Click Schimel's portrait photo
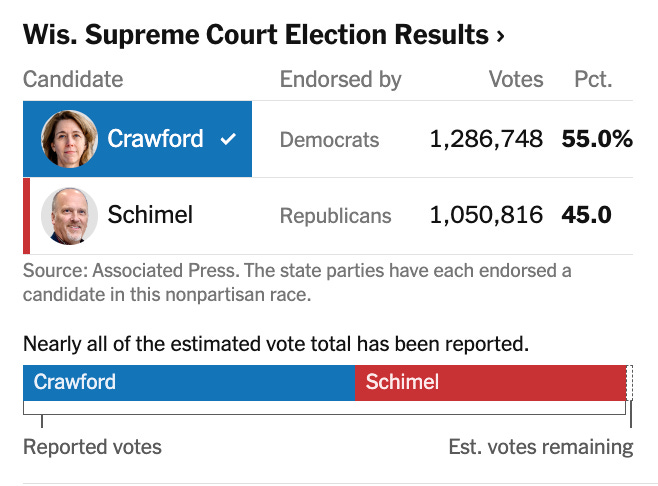Viewport: 658px width, 486px height. (x=69, y=215)
